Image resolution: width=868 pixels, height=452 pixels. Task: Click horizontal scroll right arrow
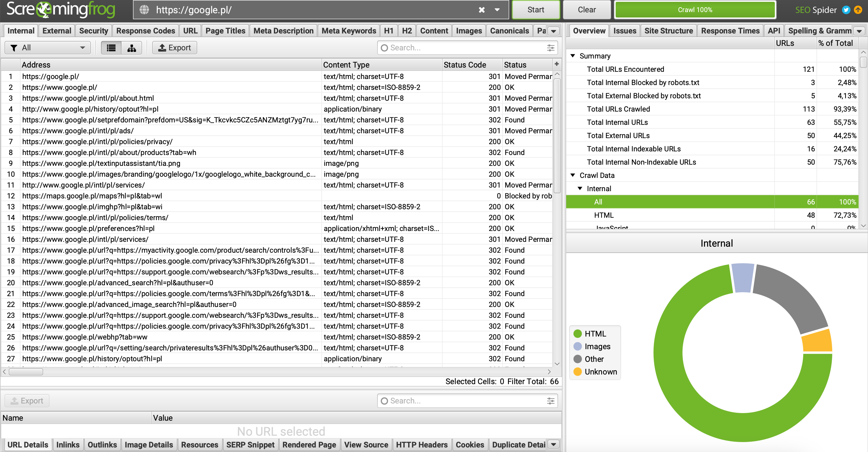point(549,372)
